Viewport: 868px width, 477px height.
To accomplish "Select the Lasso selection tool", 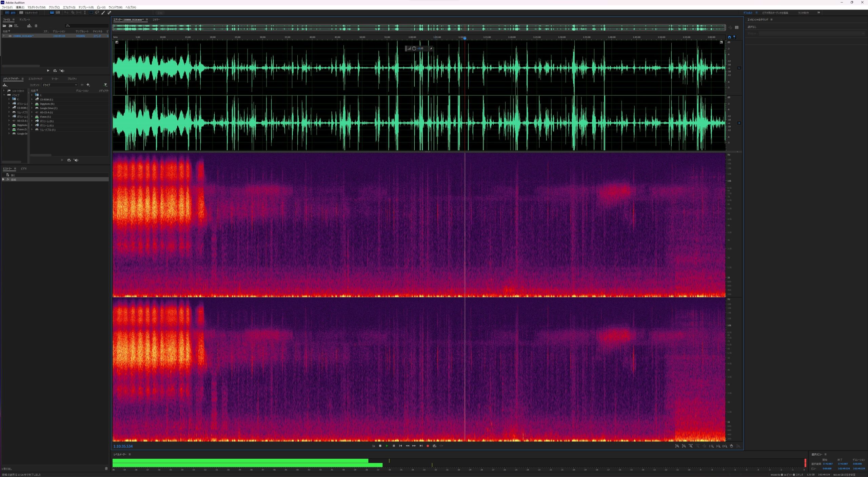I will tap(97, 13).
